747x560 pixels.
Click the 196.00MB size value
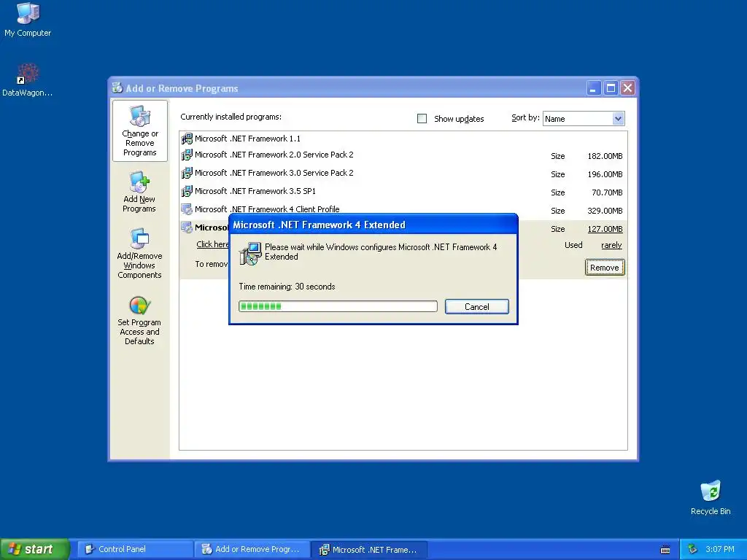[605, 174]
